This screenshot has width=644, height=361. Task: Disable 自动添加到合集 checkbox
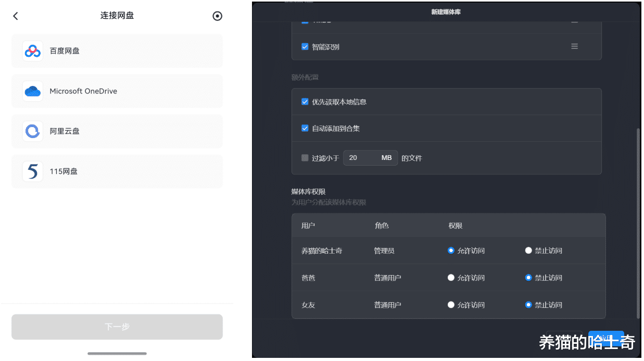(305, 128)
